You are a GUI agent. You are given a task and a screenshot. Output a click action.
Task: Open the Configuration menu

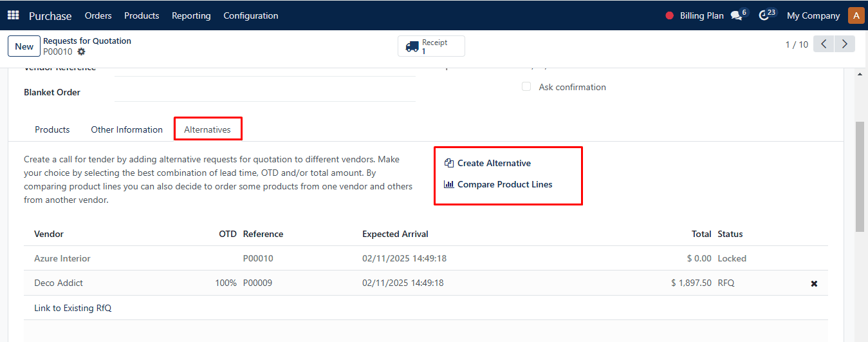pyautogui.click(x=251, y=15)
